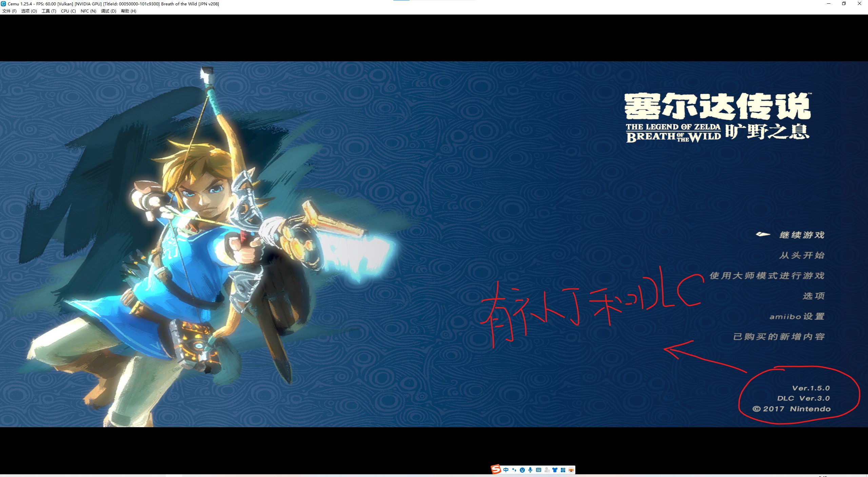This screenshot has width=868, height=477.
Task: Close the Cemu window
Action: 860,4
